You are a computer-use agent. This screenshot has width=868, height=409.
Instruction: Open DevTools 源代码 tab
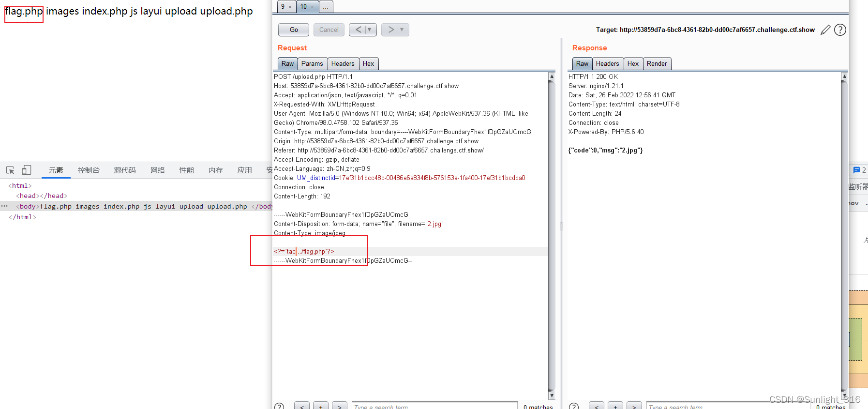coord(125,170)
